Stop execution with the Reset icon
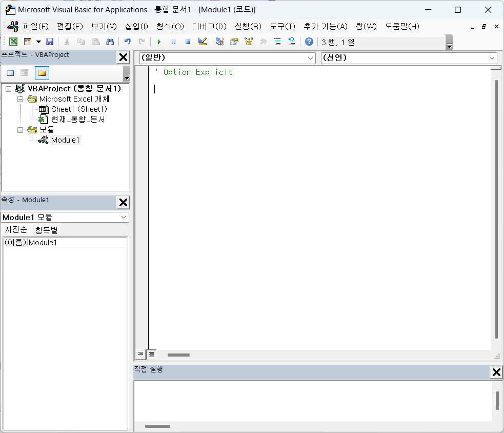Image resolution: width=504 pixels, height=433 pixels. point(188,42)
